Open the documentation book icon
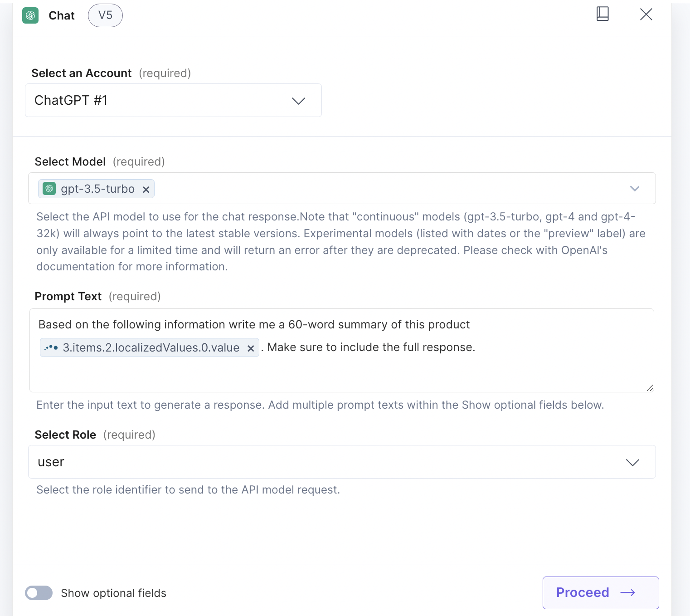 (x=603, y=14)
